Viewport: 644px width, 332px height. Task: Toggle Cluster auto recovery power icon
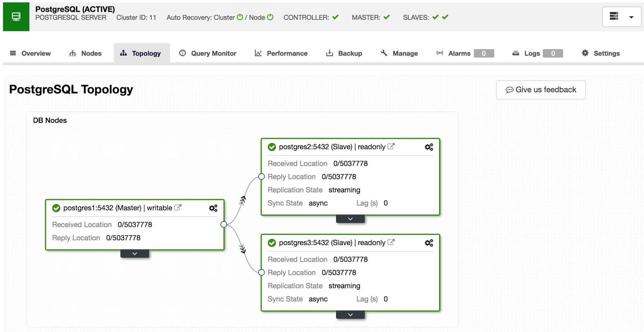pyautogui.click(x=240, y=17)
